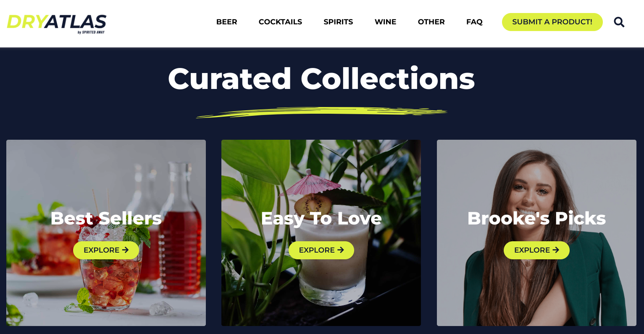Click the Curated Collections heading
The image size is (644, 334).
321,78
